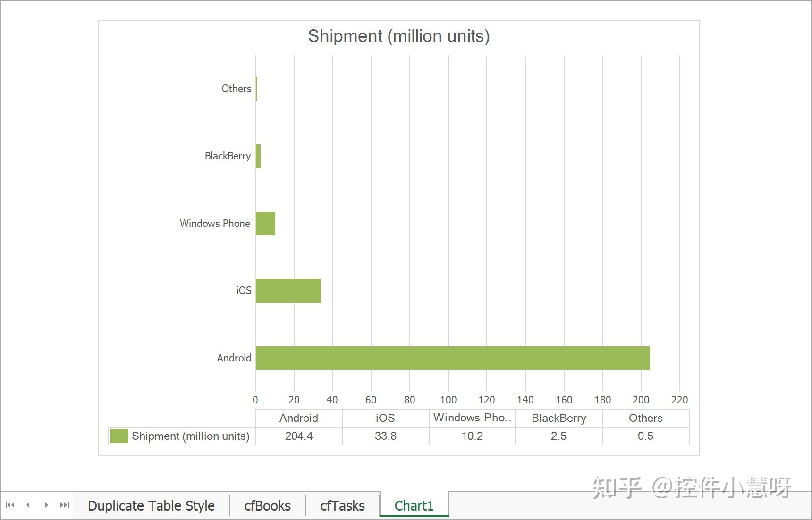Image resolution: width=812 pixels, height=520 pixels.
Task: Click the 220 label on value axis
Action: (x=680, y=400)
